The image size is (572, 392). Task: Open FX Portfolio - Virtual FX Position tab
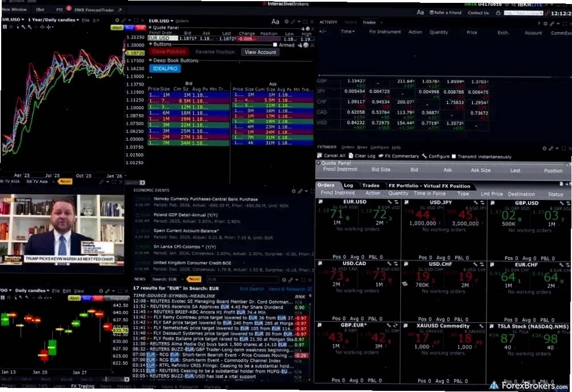pos(429,186)
